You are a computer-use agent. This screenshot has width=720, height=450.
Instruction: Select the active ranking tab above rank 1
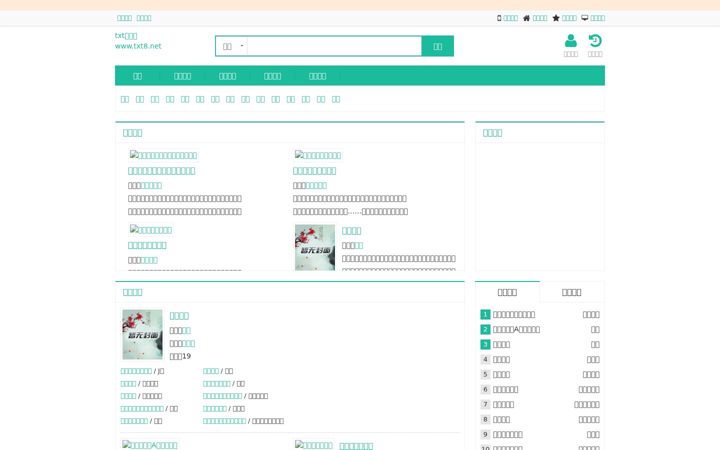(507, 292)
